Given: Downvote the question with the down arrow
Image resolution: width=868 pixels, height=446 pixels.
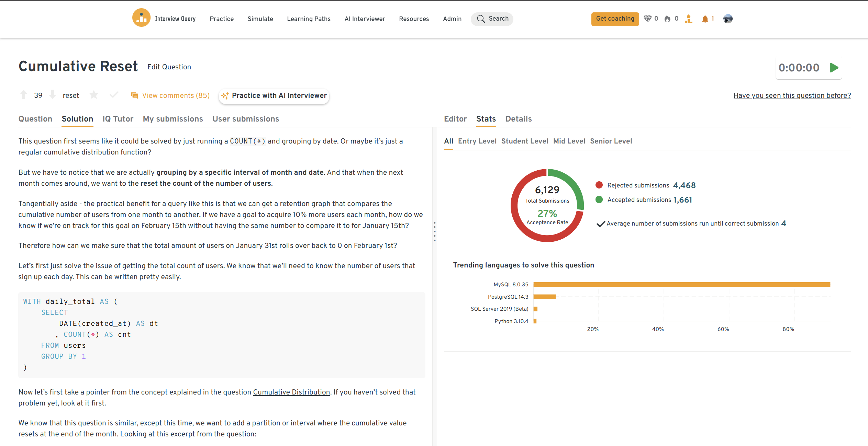Looking at the screenshot, I should tap(53, 95).
